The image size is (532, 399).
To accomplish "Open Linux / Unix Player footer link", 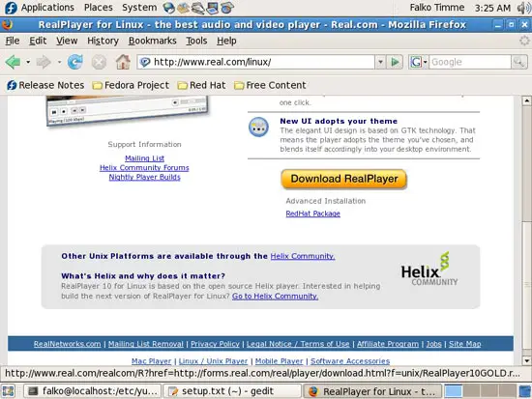I will point(213,361).
